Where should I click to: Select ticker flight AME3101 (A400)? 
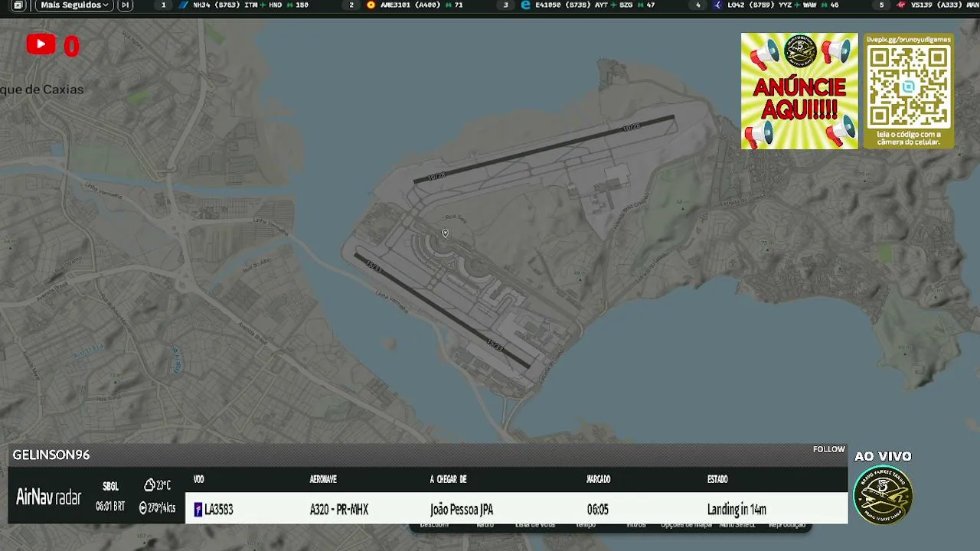point(414,5)
